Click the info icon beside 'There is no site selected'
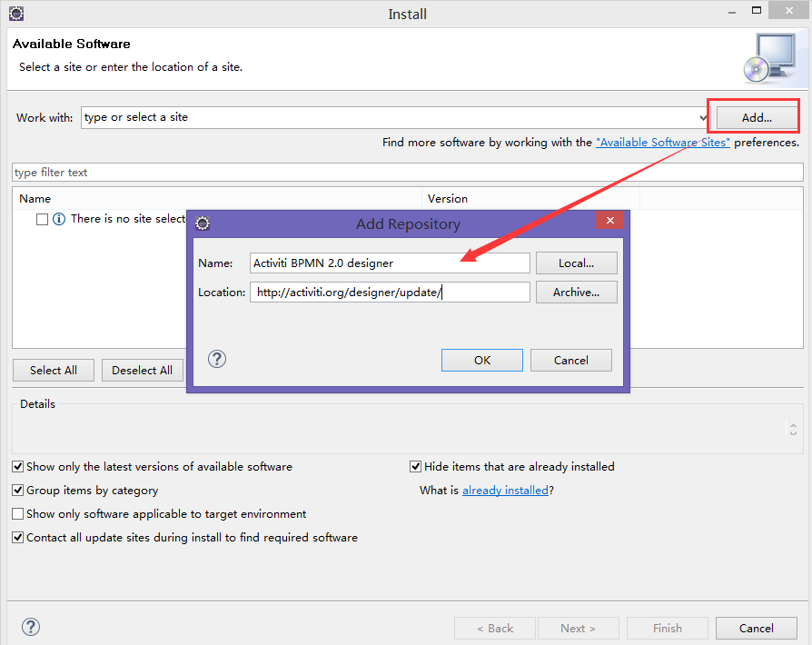812x645 pixels. 59,219
